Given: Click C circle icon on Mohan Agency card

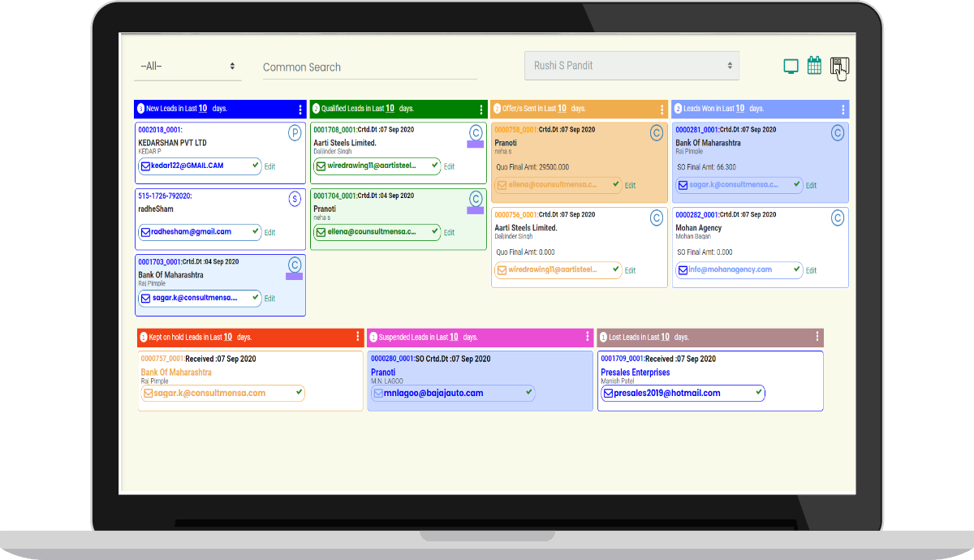Looking at the screenshot, I should 837,218.
